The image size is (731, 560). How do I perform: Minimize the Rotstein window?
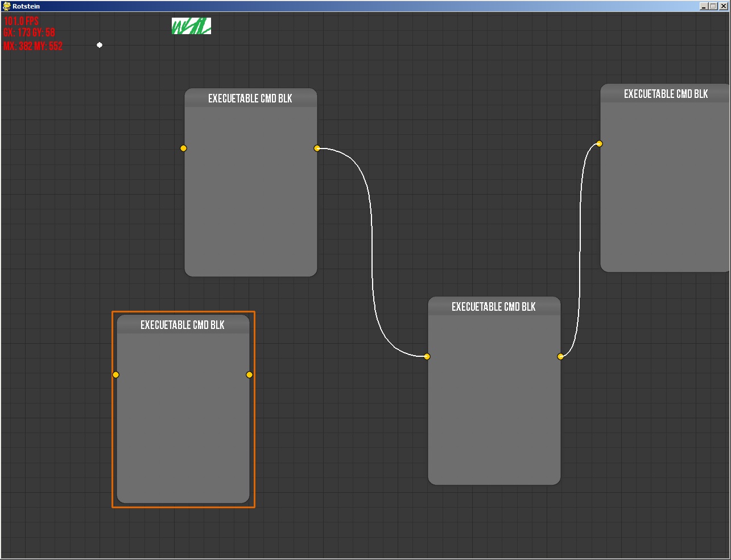point(704,6)
